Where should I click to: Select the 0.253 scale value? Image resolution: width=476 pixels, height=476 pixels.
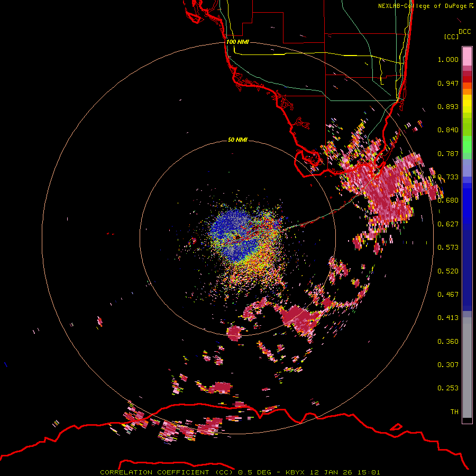point(448,388)
